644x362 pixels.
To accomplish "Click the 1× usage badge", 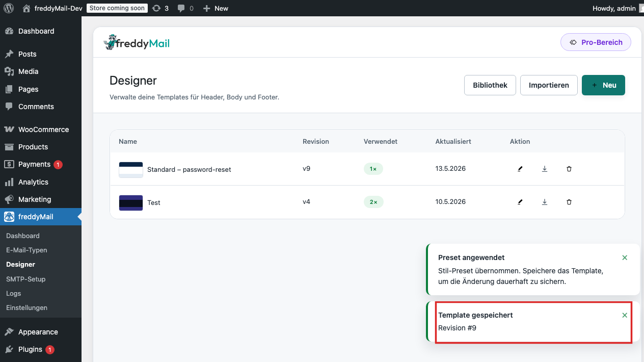I will [373, 169].
